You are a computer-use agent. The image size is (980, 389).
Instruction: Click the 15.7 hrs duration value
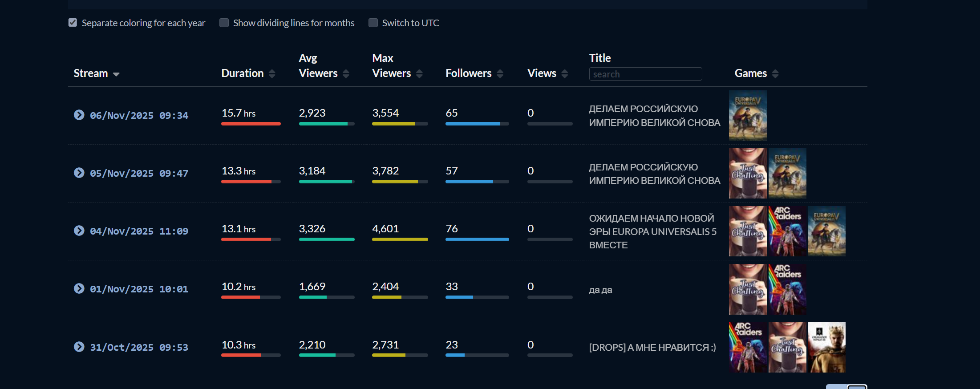pos(239,113)
